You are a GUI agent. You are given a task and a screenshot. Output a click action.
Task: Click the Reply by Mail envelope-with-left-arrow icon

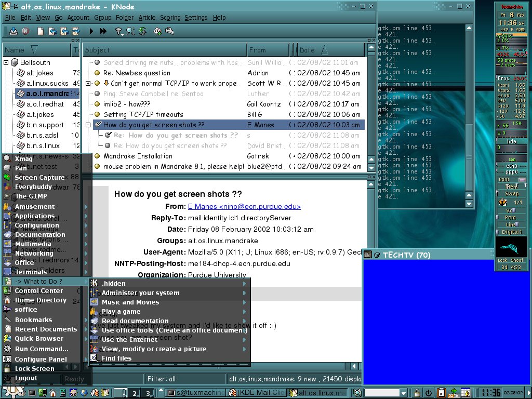pyautogui.click(x=64, y=31)
